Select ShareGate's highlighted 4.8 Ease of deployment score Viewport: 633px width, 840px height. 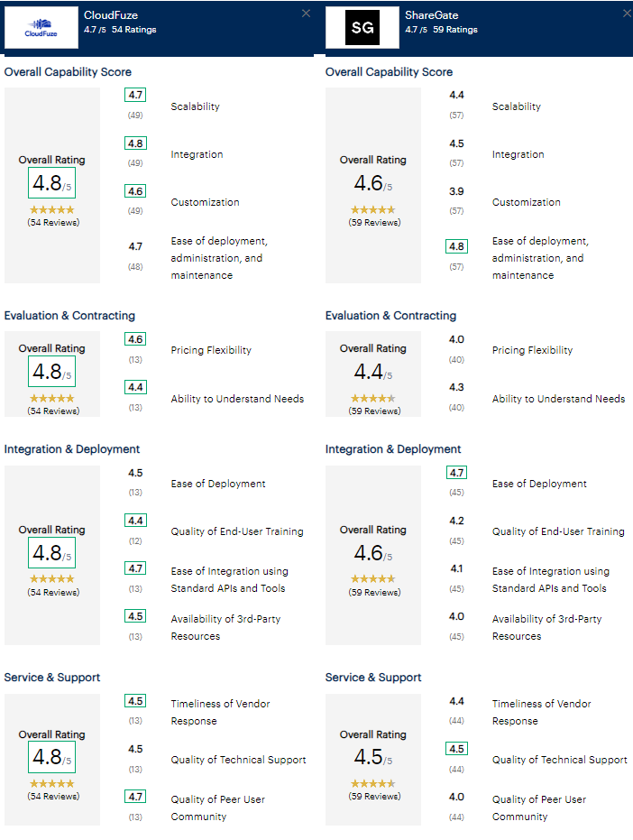tap(456, 246)
